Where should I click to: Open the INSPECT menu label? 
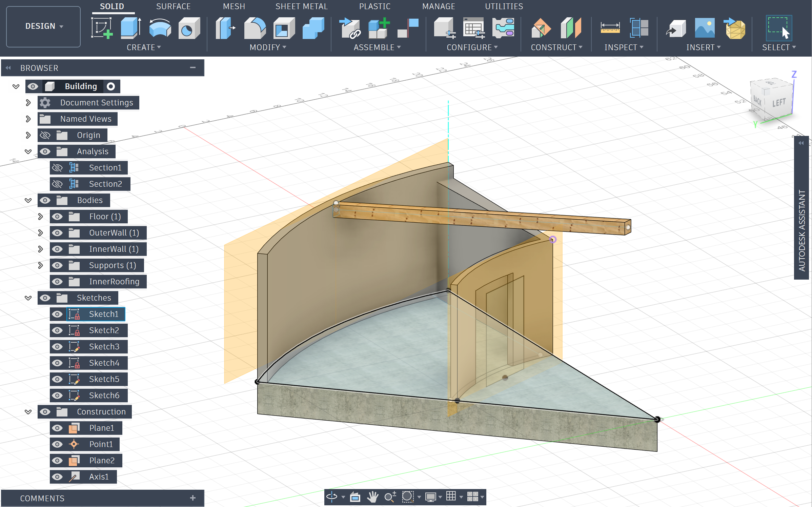(624, 47)
